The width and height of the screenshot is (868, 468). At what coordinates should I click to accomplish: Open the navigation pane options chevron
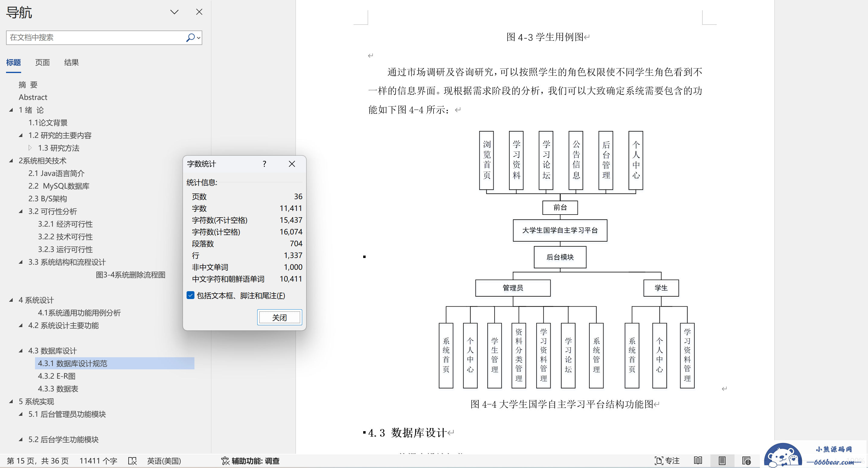(174, 12)
